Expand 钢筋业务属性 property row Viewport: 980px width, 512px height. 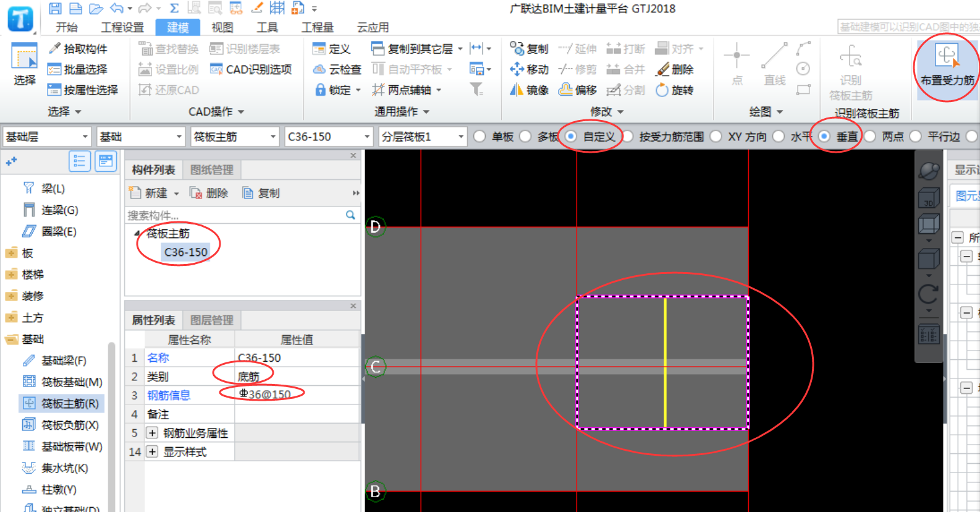click(152, 433)
